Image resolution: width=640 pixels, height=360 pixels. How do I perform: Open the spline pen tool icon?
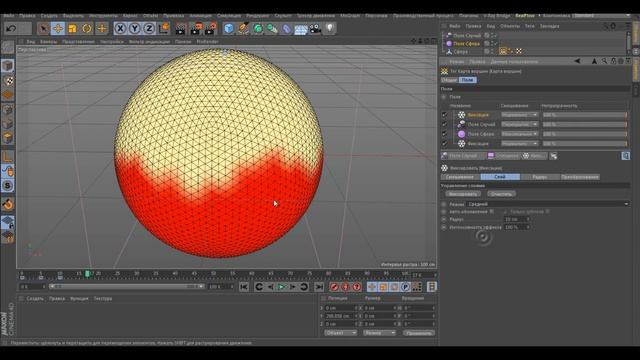click(x=244, y=29)
